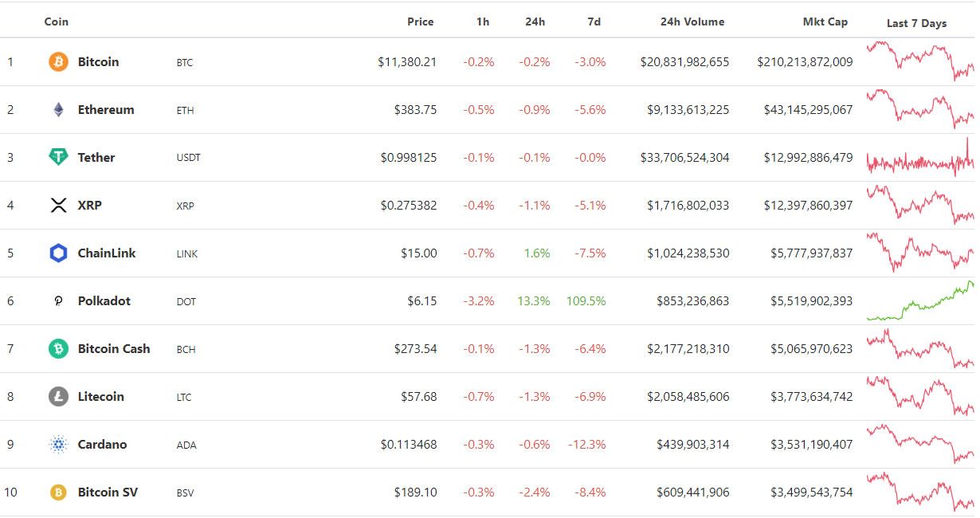Click the XRP logo icon
This screenshot has width=980, height=518.
pyautogui.click(x=57, y=205)
